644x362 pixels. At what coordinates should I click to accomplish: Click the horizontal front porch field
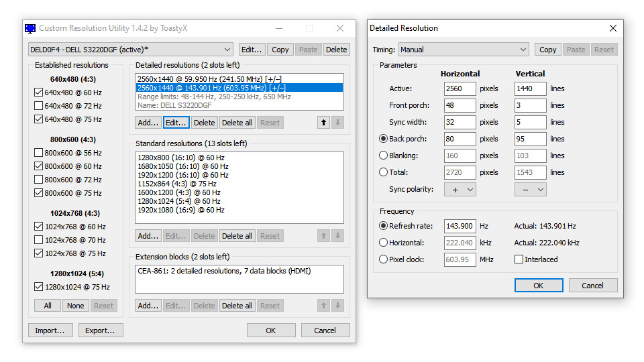coord(460,105)
